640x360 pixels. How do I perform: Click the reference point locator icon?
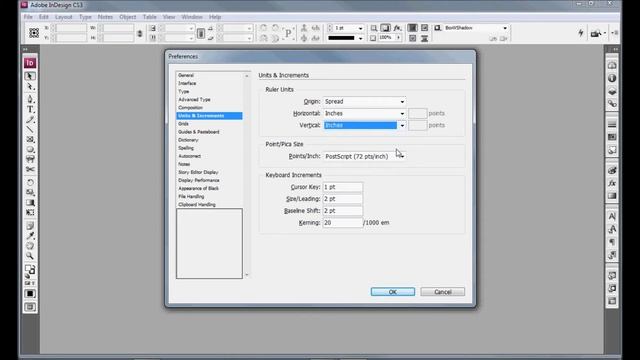(x=34, y=33)
